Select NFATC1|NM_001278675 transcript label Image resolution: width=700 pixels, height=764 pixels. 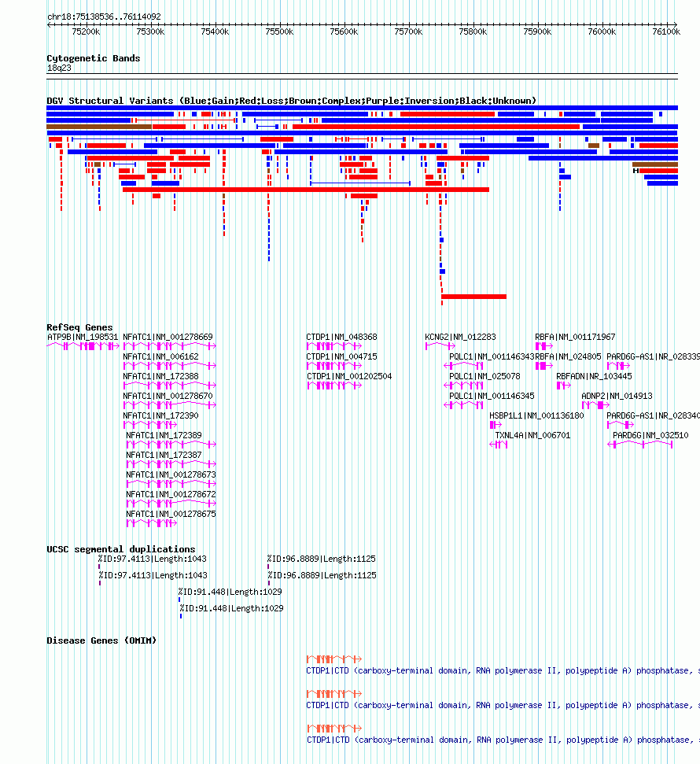[x=171, y=514]
